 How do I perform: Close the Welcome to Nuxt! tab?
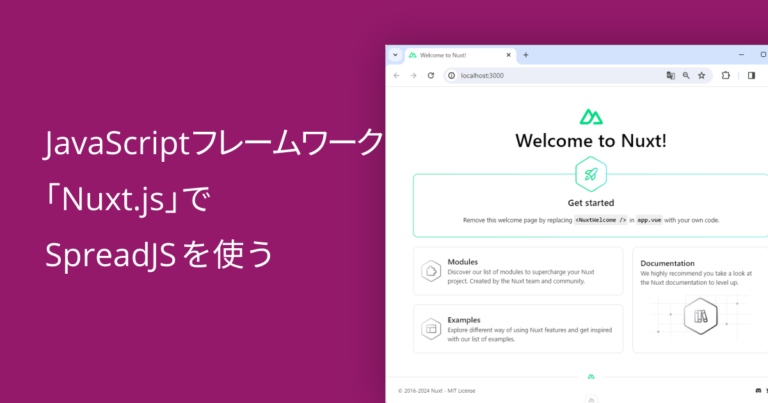(508, 55)
